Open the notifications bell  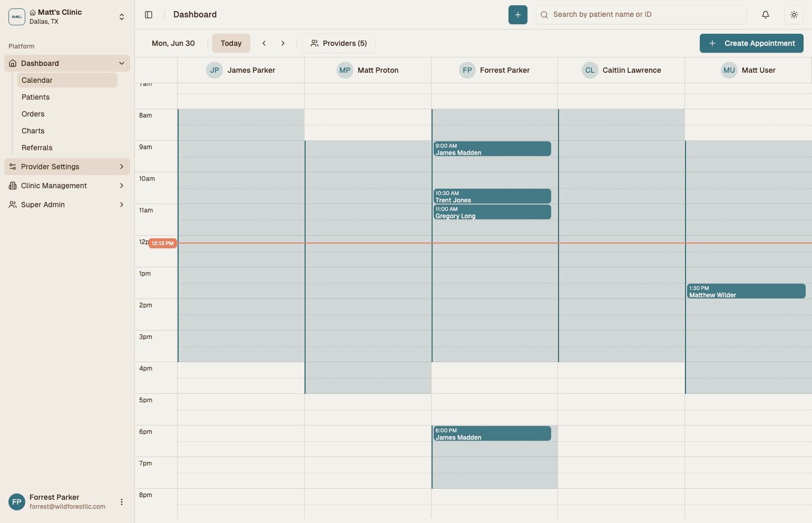765,14
